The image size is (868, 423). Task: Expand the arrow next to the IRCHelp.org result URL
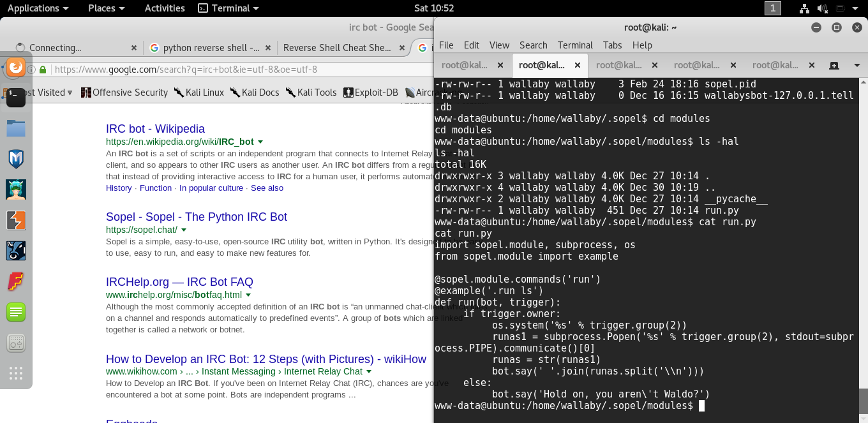pyautogui.click(x=248, y=294)
